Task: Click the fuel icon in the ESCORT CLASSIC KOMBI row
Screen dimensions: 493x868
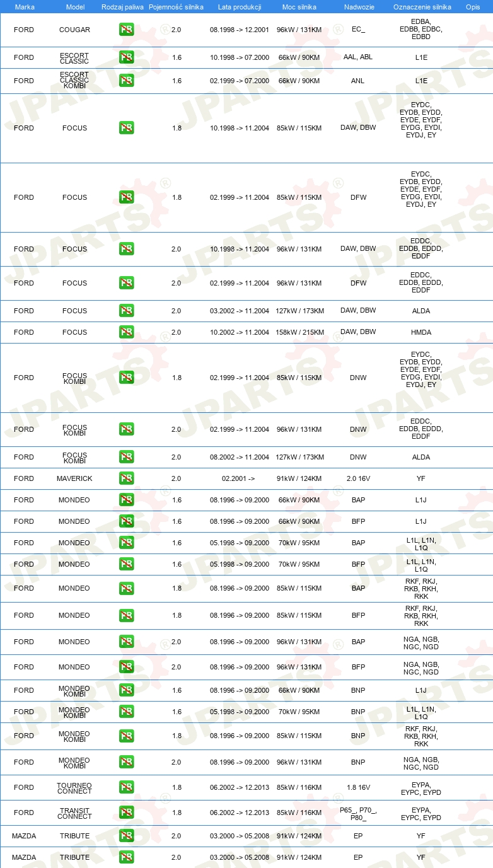Action: tap(127, 81)
